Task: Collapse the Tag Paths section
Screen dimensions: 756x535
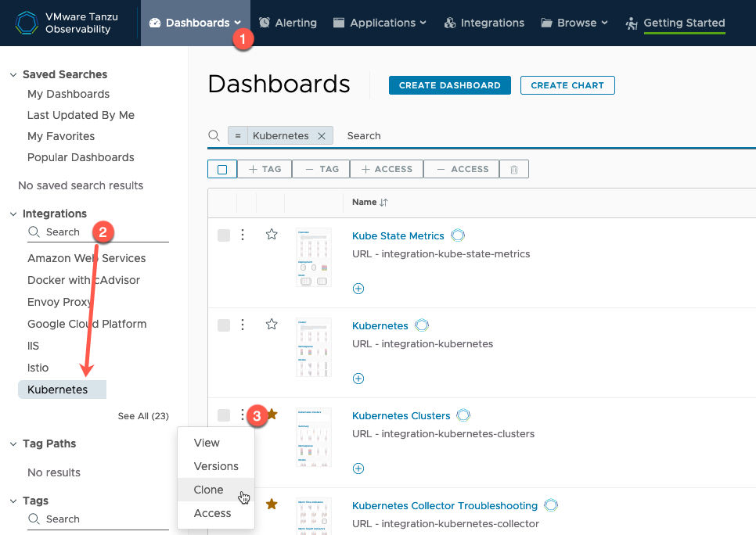Action: point(13,444)
